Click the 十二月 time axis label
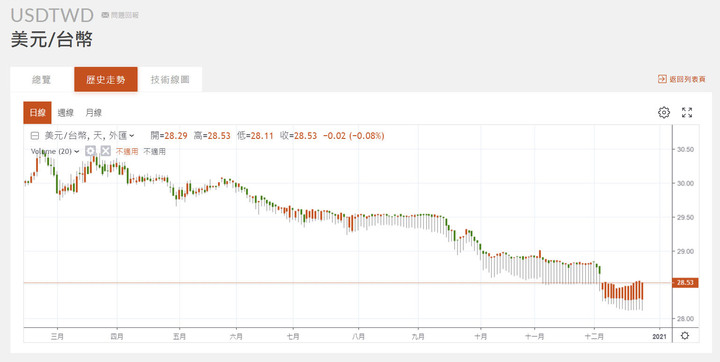Image resolution: width=720 pixels, height=362 pixels. [594, 337]
